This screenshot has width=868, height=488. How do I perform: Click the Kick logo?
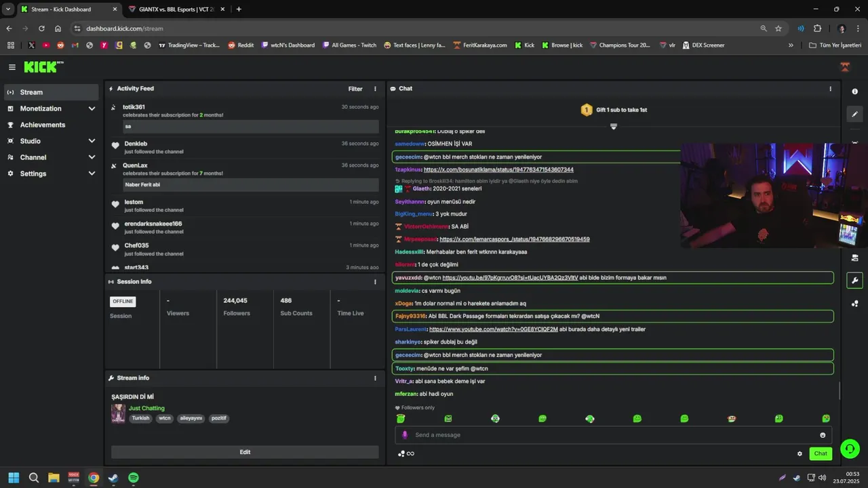pos(43,67)
